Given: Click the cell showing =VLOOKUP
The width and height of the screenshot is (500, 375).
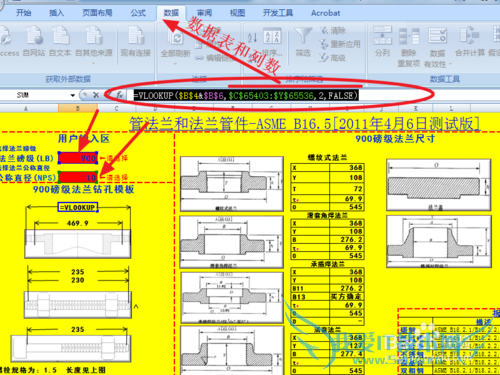Looking at the screenshot, I should click(78, 207).
